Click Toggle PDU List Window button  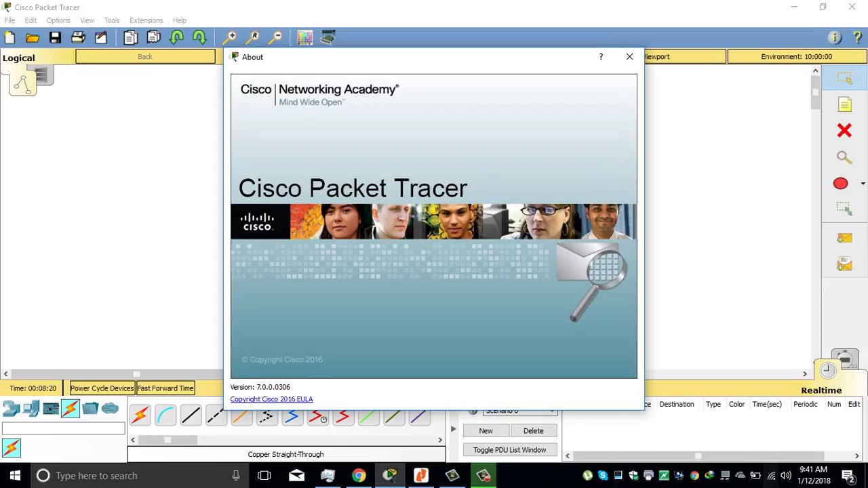[509, 450]
